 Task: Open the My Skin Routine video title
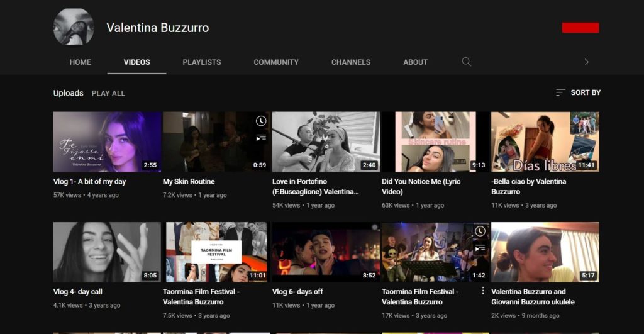189,181
